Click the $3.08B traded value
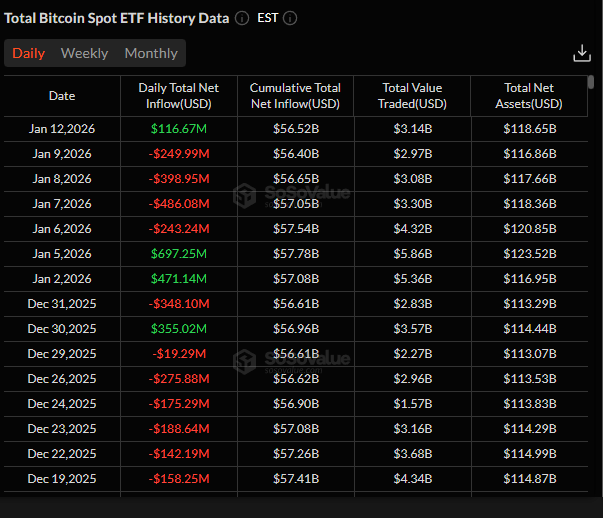 pos(413,179)
